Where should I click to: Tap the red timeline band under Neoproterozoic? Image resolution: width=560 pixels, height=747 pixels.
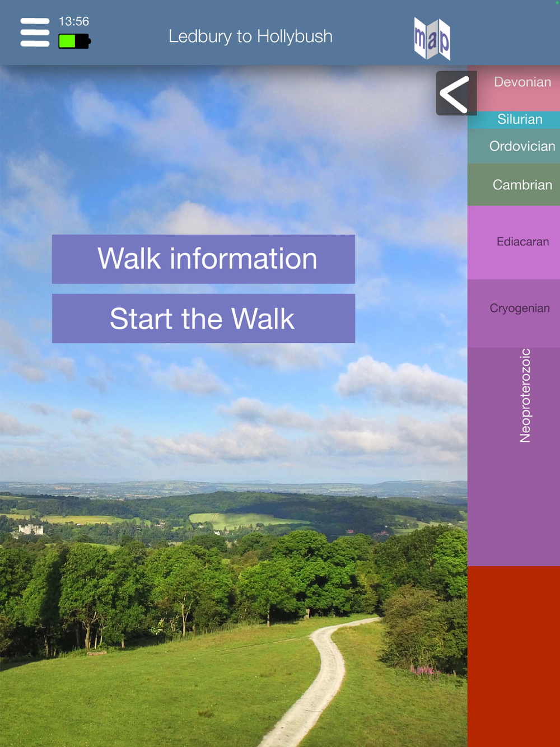point(514,656)
